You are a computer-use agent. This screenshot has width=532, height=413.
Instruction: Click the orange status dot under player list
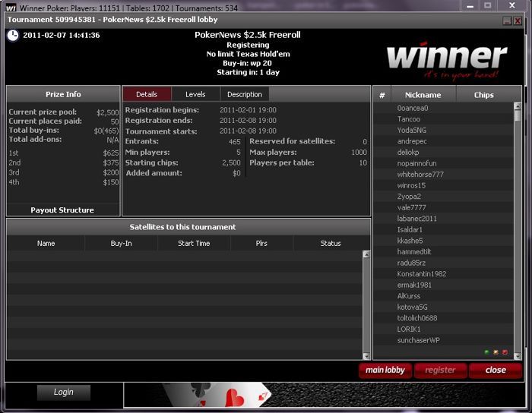pos(496,352)
